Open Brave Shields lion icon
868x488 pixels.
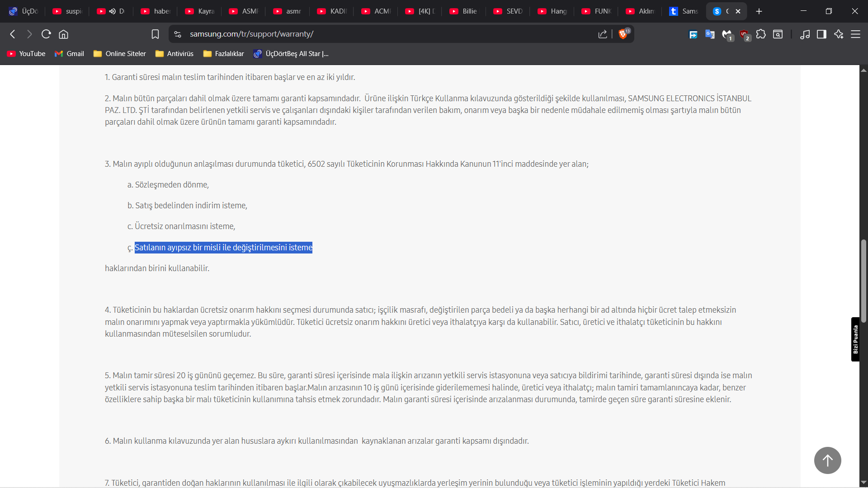(x=623, y=34)
